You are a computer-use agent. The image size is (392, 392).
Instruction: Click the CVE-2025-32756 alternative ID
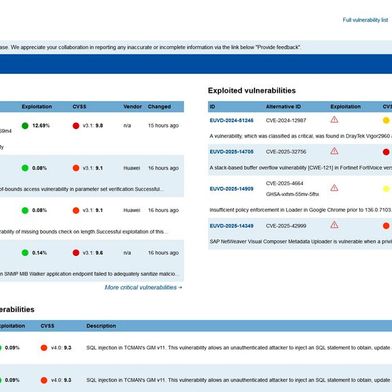[286, 152]
